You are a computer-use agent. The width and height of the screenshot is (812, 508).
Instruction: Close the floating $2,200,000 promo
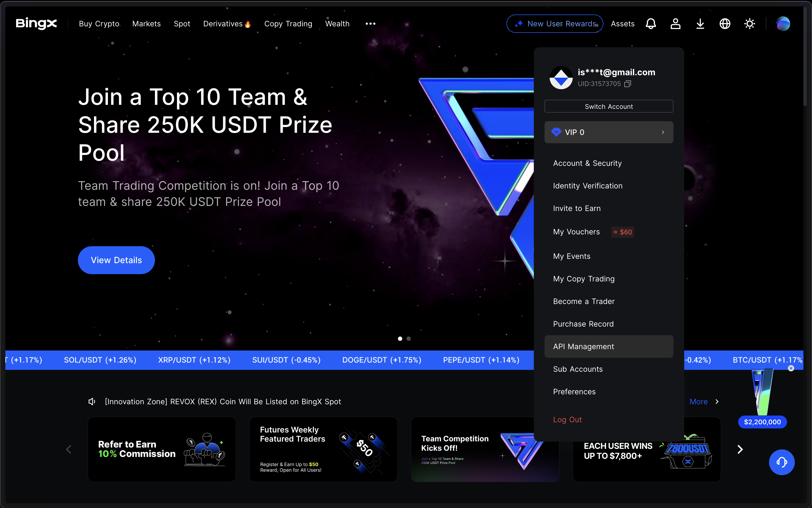[791, 368]
